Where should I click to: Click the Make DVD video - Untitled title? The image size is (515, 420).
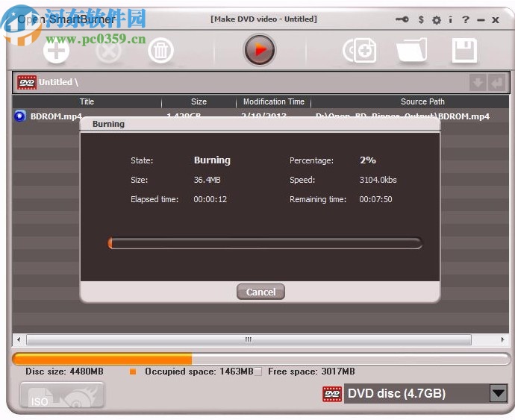(x=263, y=19)
